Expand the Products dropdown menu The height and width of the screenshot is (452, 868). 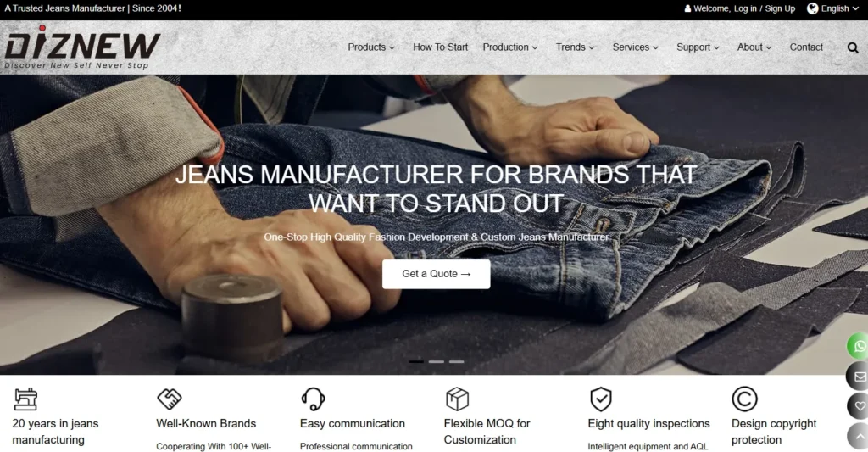click(x=371, y=47)
